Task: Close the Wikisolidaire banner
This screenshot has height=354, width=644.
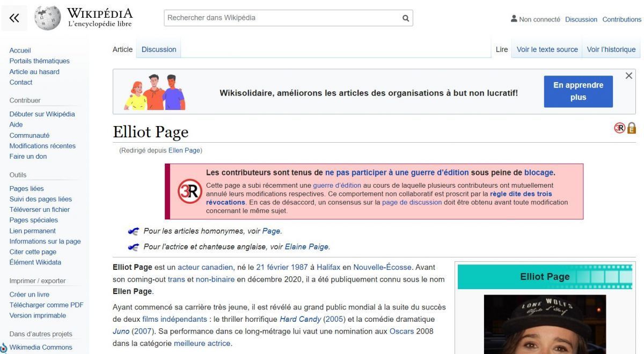Action: point(629,76)
